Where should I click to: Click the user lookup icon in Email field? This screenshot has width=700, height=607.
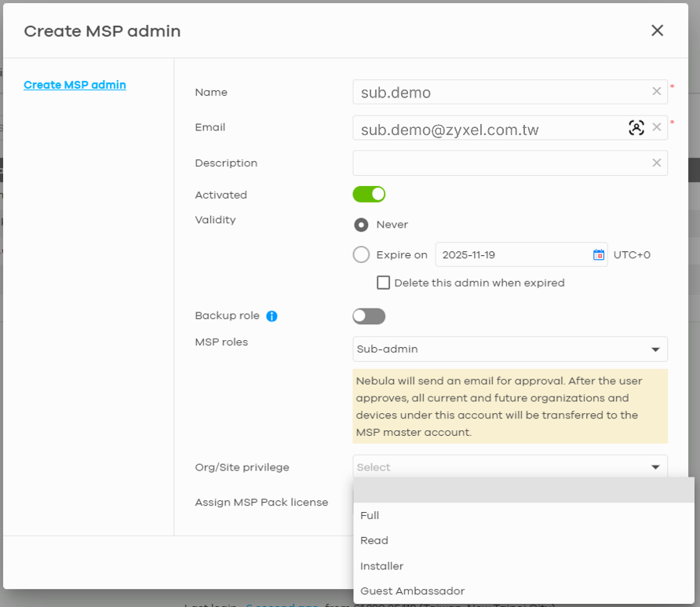tap(636, 127)
